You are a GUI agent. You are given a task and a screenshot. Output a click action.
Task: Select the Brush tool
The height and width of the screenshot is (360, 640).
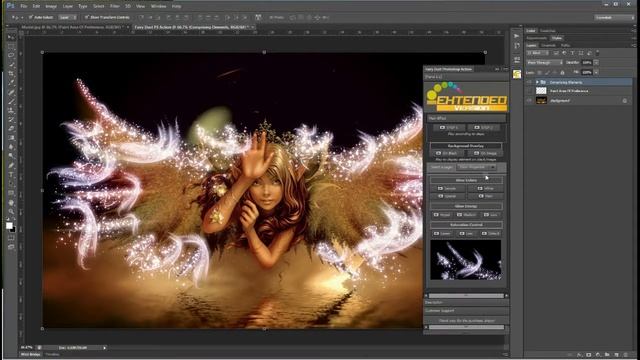pos(11,101)
